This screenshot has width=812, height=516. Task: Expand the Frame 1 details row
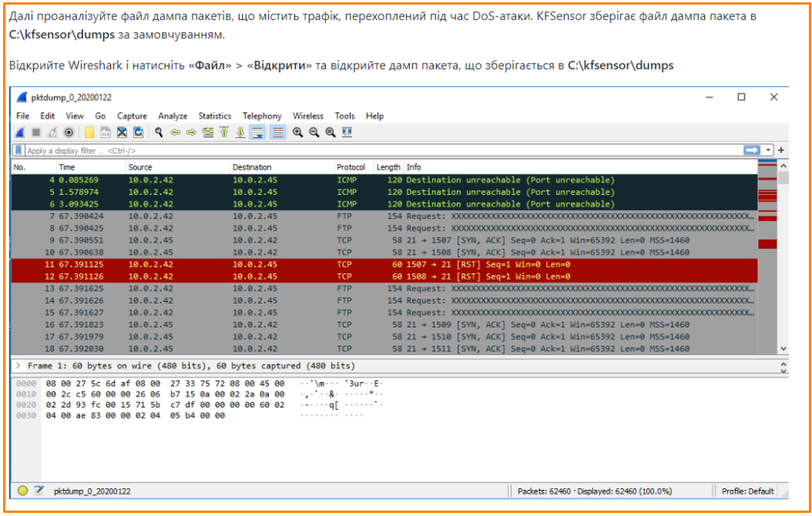point(18,366)
